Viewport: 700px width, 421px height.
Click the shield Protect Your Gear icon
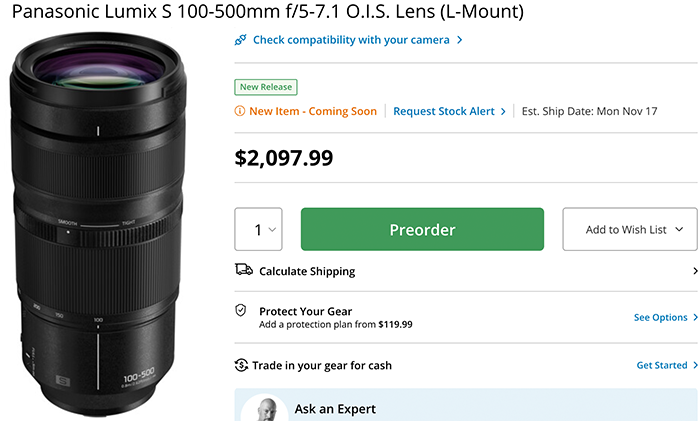tap(241, 311)
